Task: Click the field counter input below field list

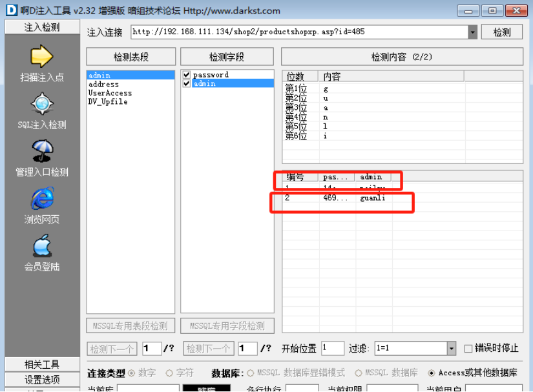Action: [247, 349]
